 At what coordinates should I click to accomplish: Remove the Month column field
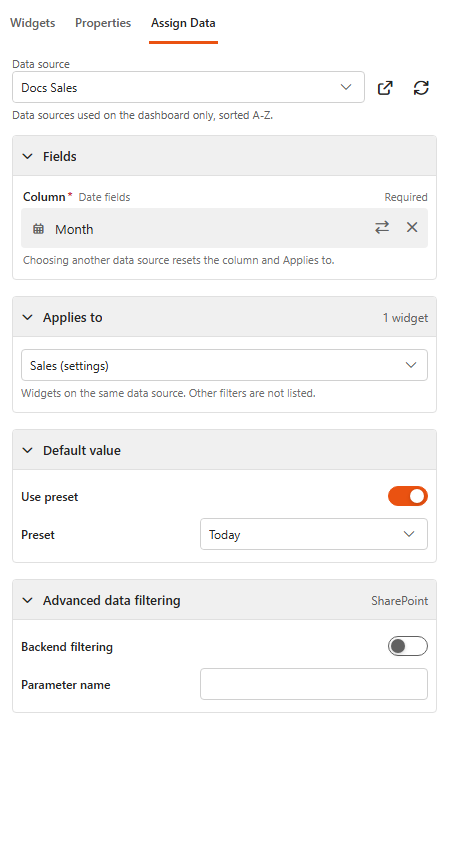click(x=412, y=228)
